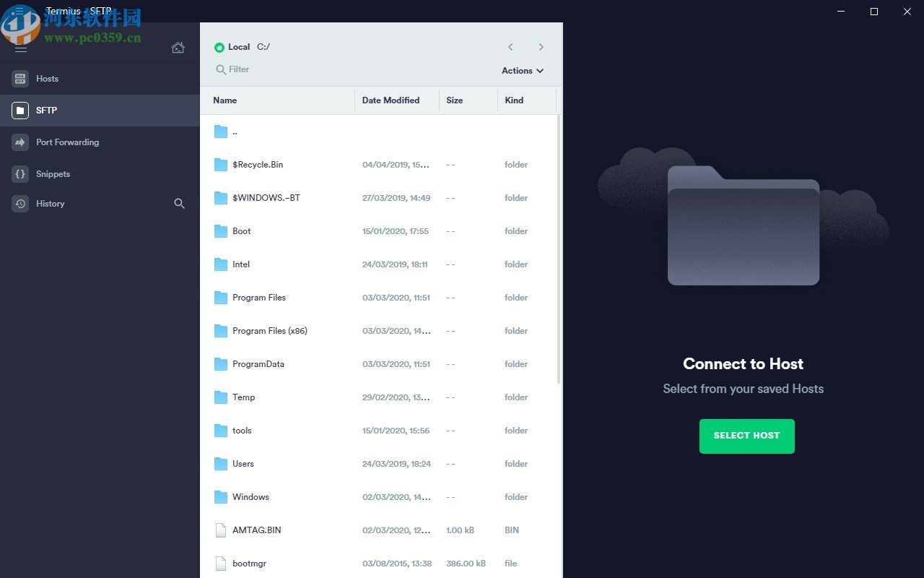924x578 pixels.
Task: Switch to the SFTP section
Action: tap(100, 111)
